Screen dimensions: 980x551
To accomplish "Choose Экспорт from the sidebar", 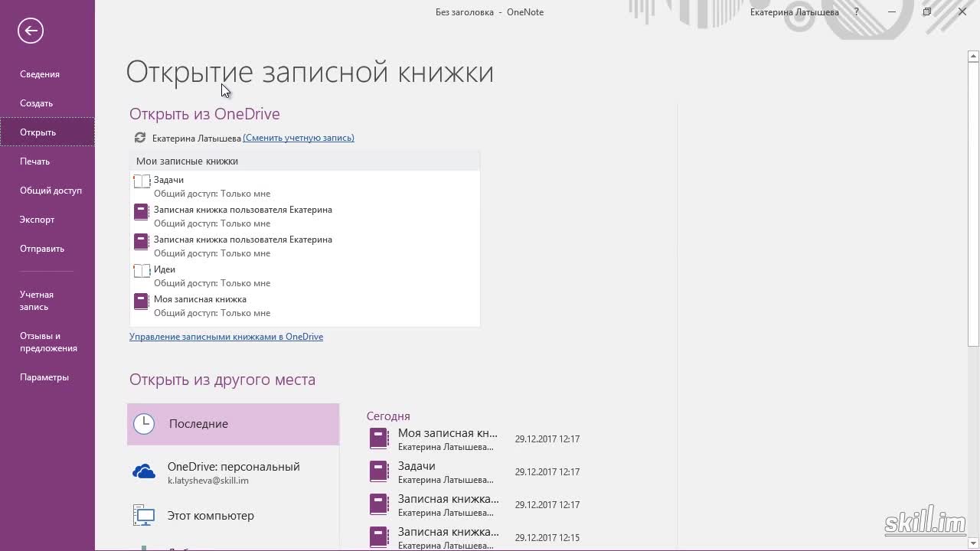I will click(x=47, y=220).
